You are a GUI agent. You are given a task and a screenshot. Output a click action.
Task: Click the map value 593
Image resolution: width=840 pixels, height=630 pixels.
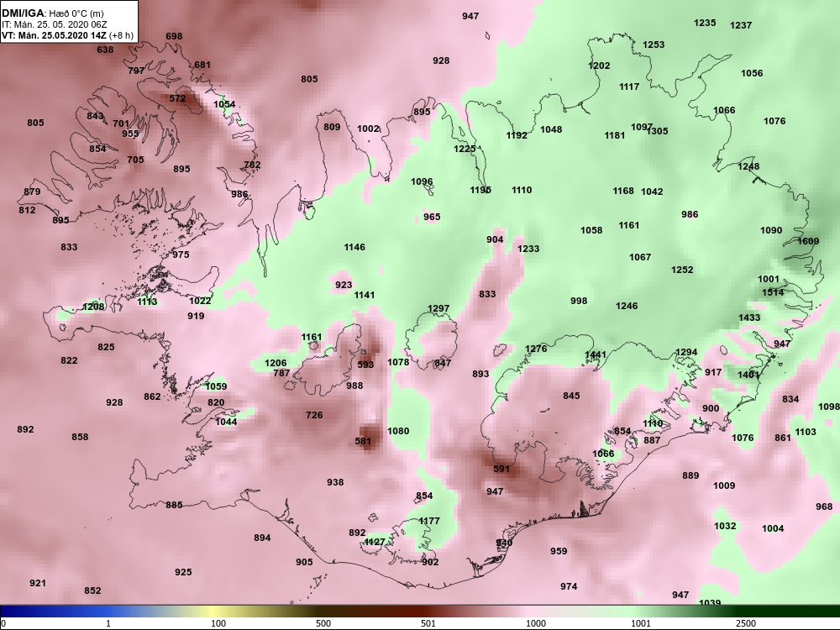[365, 365]
